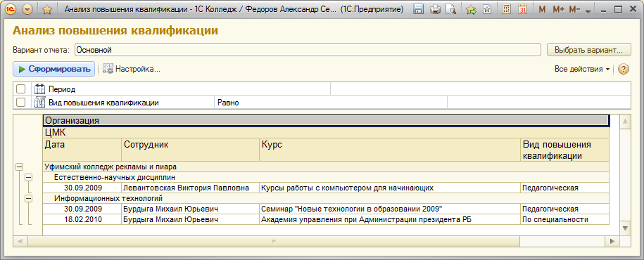Click Бурдыга Михаил Юрьевич in seminar row
This screenshot has height=260, width=644.
click(x=191, y=209)
